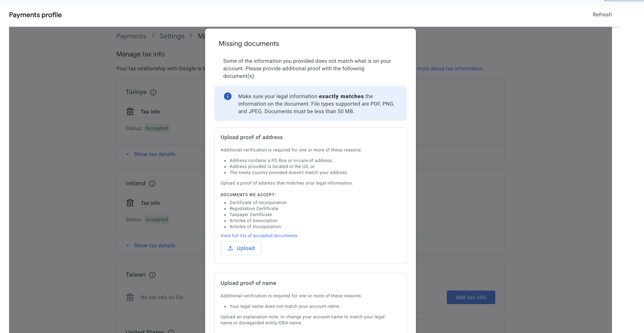Viewport: 644px width, 333px height.
Task: Click the Taxpayer Certificate list item
Action: click(250, 215)
